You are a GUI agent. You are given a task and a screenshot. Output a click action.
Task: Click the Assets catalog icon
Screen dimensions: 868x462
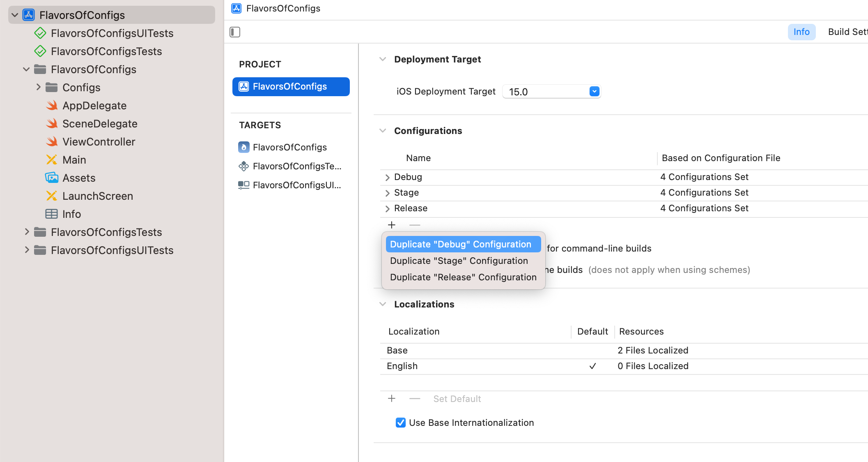(52, 178)
